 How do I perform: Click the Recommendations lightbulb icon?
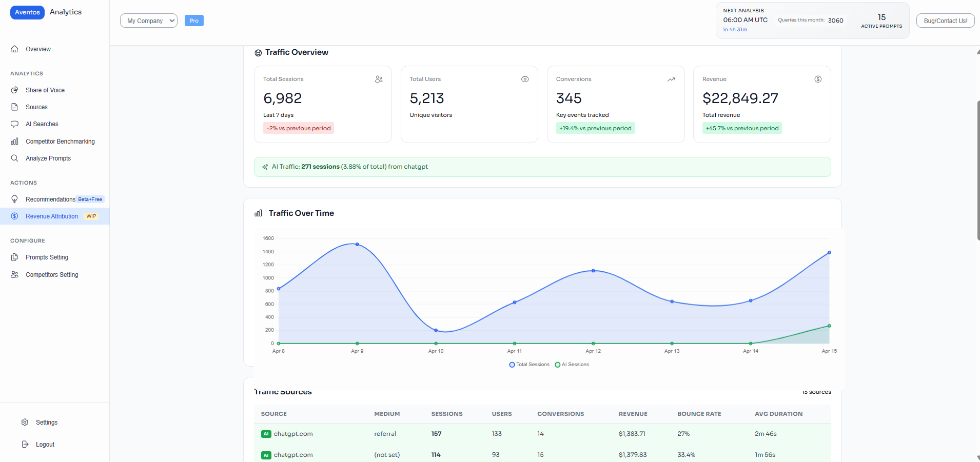pyautogui.click(x=15, y=199)
